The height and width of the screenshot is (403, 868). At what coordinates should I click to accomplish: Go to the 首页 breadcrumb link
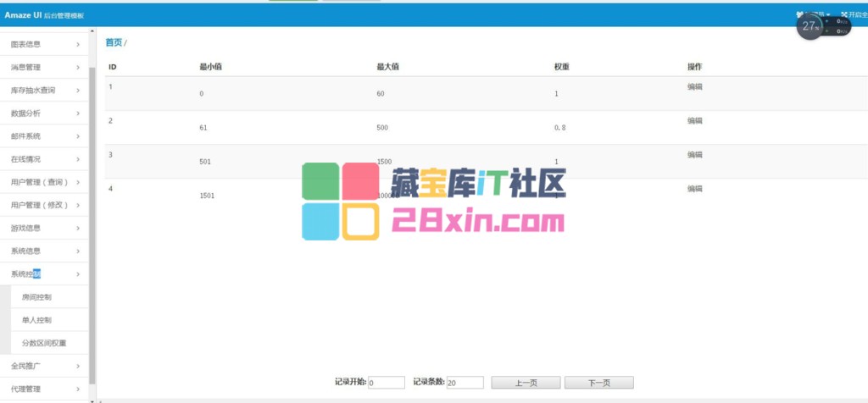(114, 42)
